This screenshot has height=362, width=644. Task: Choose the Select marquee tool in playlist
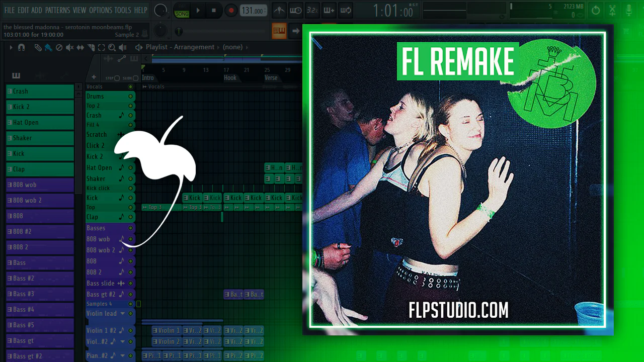pos(102,47)
